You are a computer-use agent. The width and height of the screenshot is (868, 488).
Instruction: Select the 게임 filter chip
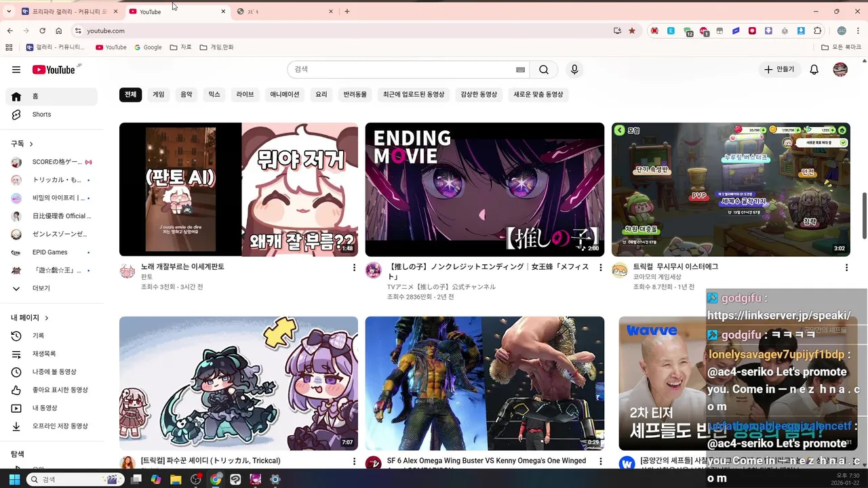pos(159,95)
